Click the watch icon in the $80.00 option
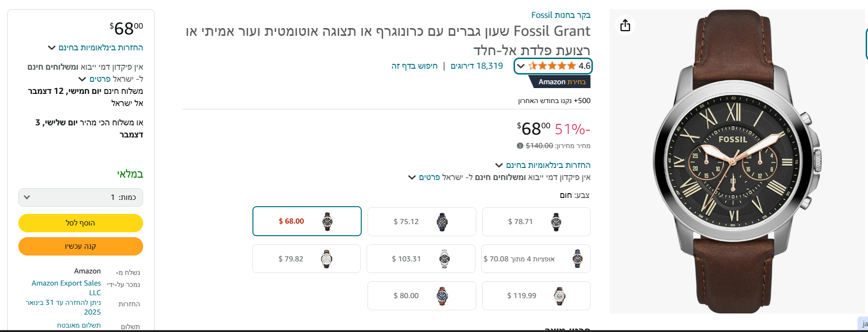Viewport: 868px width, 332px height. click(442, 296)
